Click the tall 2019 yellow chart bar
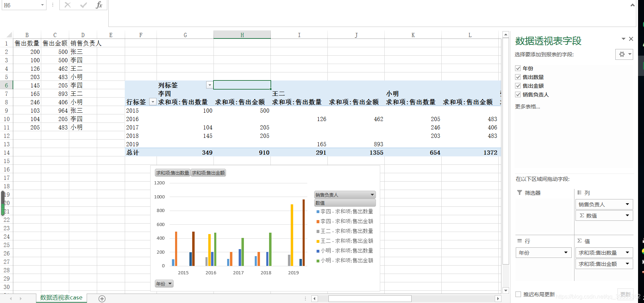Viewport: 644px width, 303px height. tap(292, 235)
